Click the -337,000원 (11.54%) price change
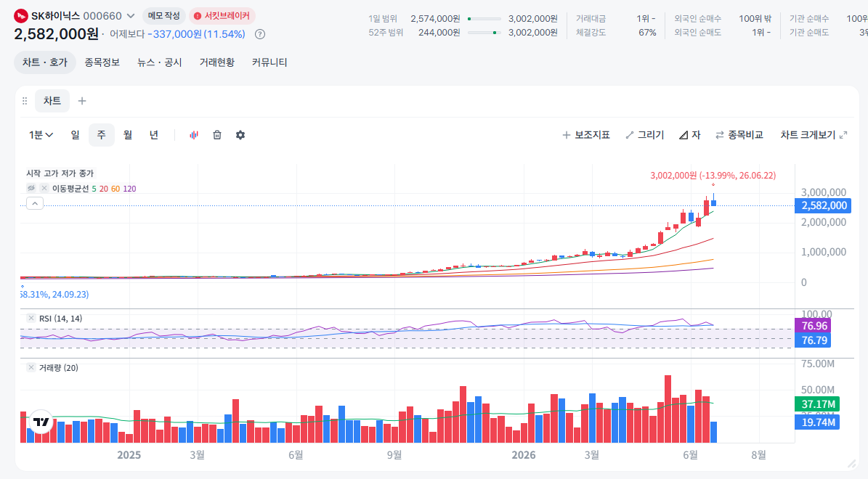Image resolution: width=868 pixels, height=479 pixels. click(196, 34)
